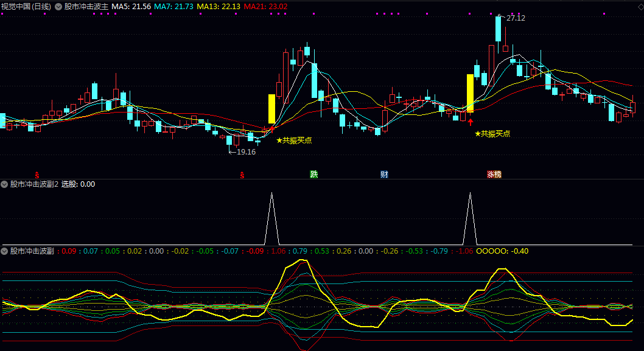Select the cyan MA7 value label
The height and width of the screenshot is (351, 644).
coord(173,6)
